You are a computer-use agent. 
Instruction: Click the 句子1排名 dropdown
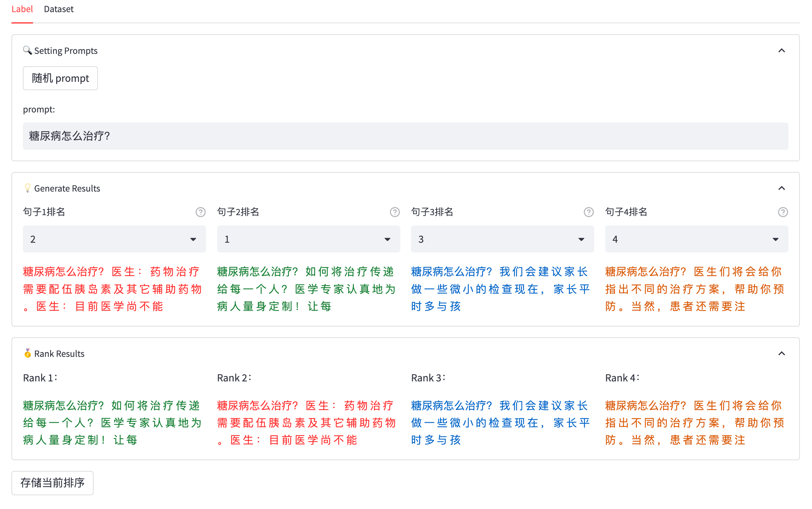pos(114,239)
